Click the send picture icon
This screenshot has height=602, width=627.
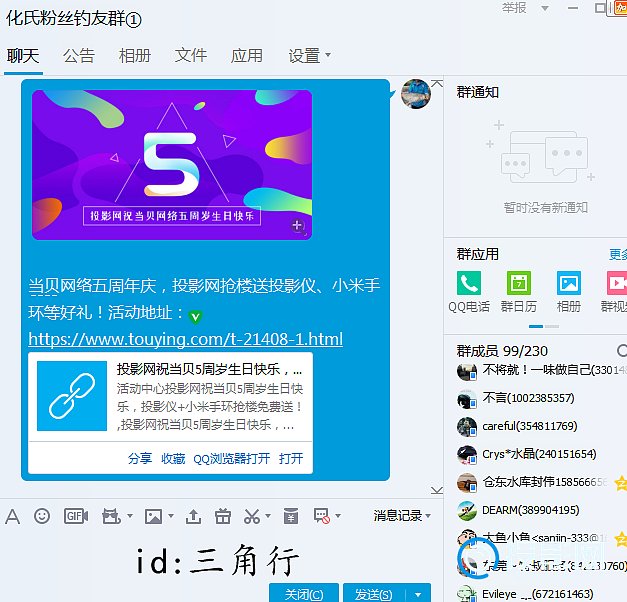[x=154, y=516]
